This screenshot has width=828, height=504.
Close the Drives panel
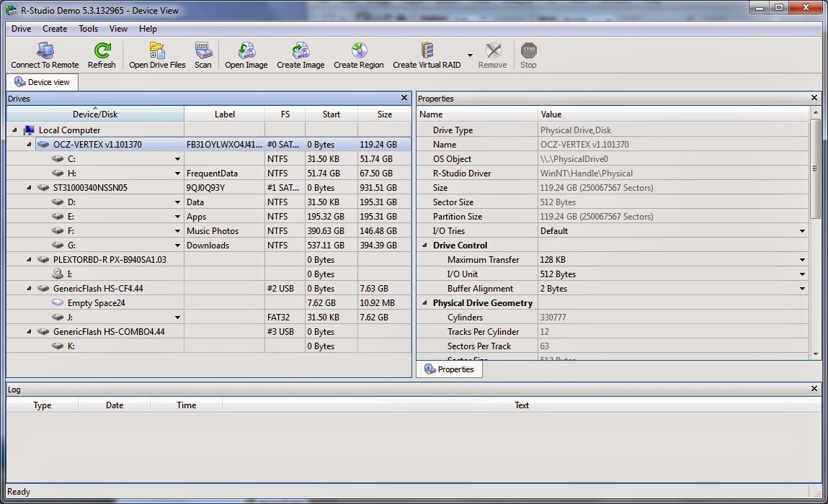pyautogui.click(x=404, y=98)
